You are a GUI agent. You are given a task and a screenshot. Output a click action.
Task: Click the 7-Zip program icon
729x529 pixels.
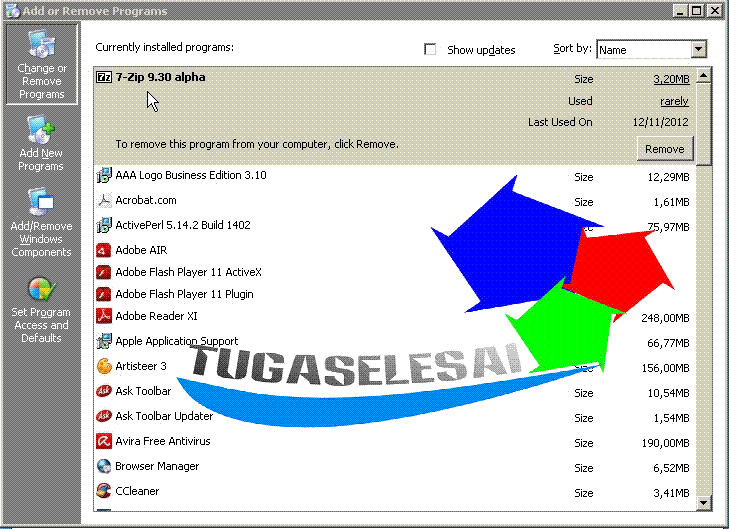104,77
